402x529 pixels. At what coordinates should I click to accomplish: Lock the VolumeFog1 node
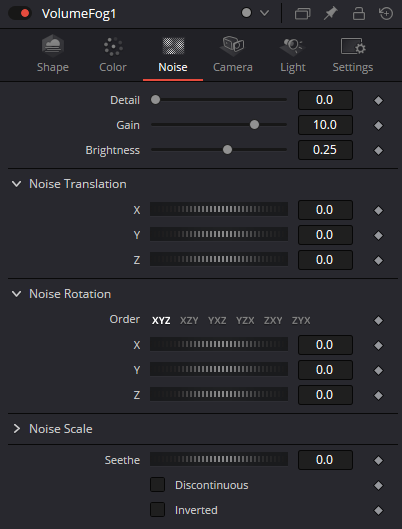click(x=358, y=13)
